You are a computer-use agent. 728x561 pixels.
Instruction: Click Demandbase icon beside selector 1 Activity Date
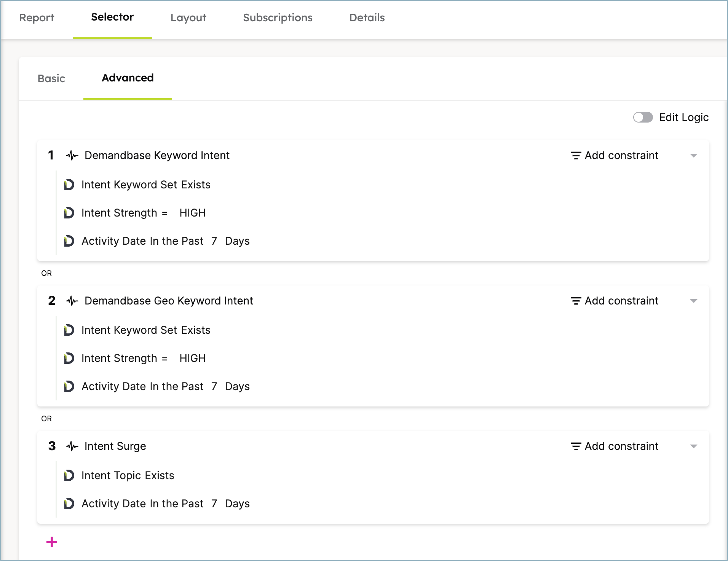69,241
